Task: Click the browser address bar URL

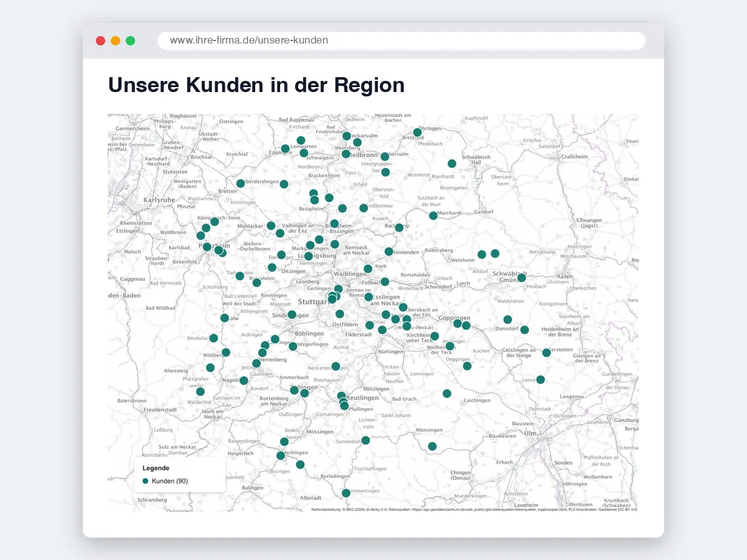Action: click(x=249, y=40)
